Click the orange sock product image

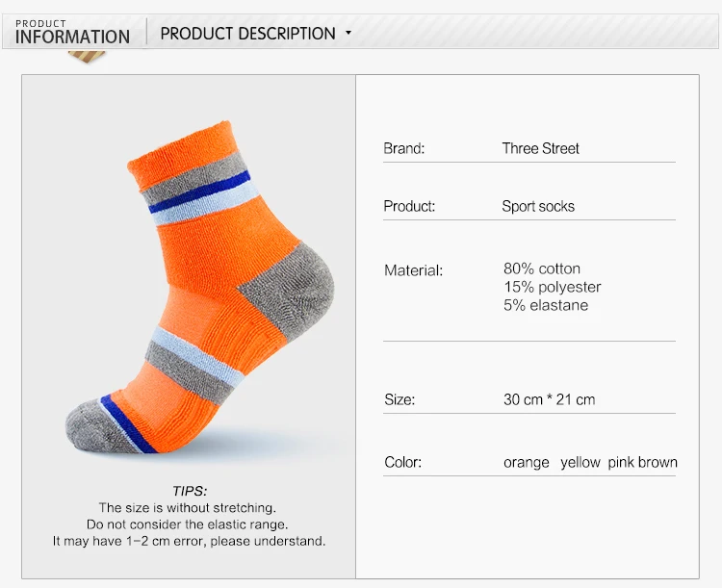coord(200,288)
